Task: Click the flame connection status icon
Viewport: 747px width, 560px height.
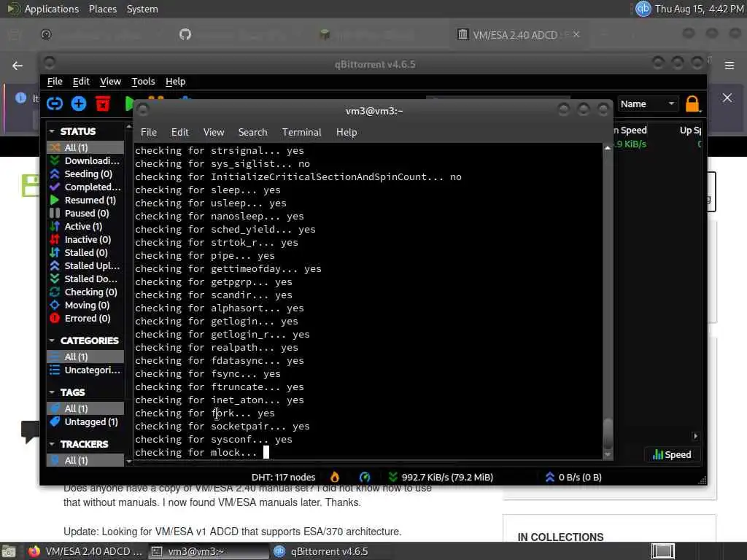Action: [335, 477]
